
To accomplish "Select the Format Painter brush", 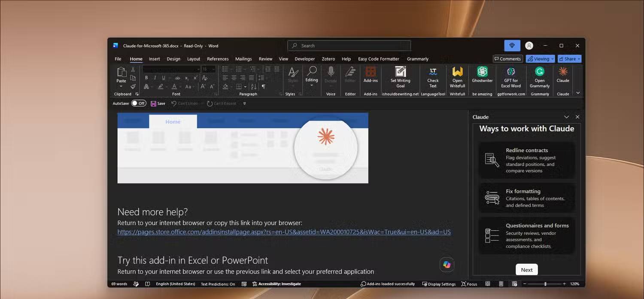I will click(x=133, y=86).
